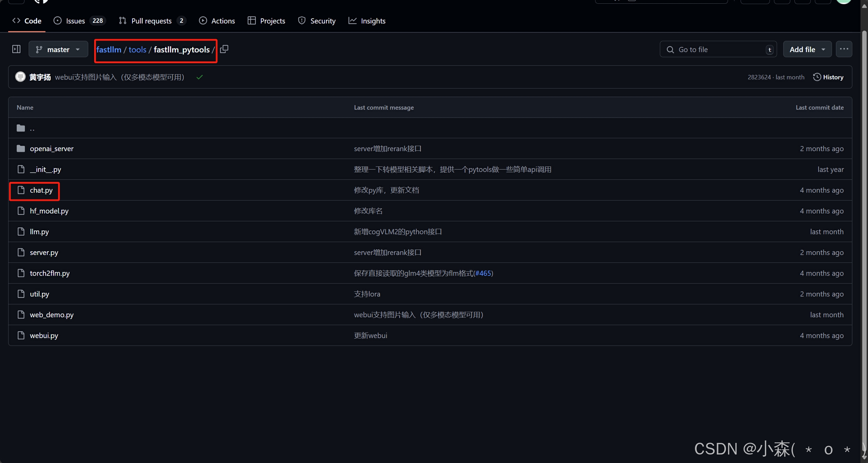Click the tools breadcrumb link
Image resolution: width=868 pixels, height=463 pixels.
coord(137,50)
